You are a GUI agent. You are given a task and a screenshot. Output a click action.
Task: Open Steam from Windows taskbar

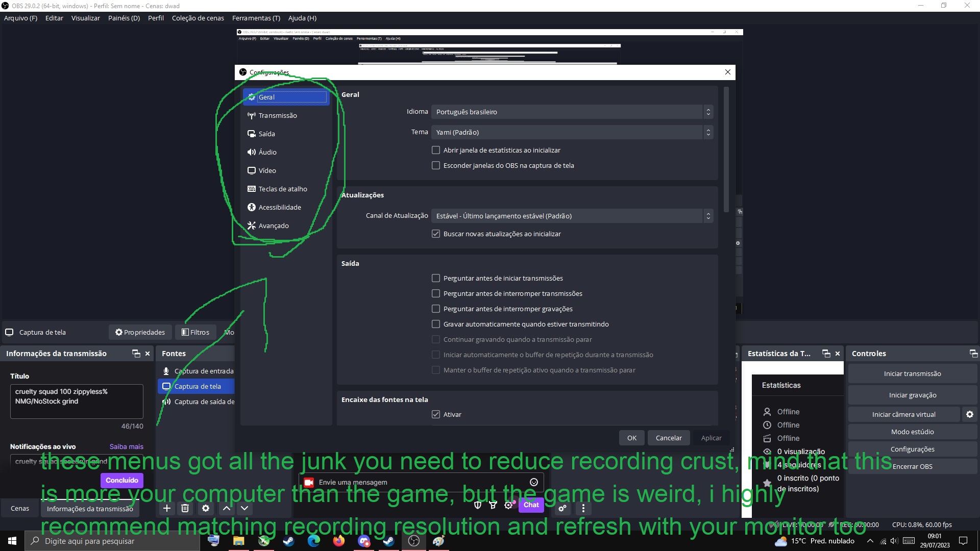pyautogui.click(x=289, y=541)
